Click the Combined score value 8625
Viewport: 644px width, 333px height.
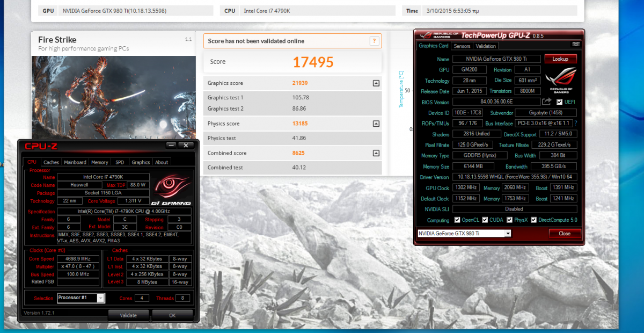coord(298,153)
